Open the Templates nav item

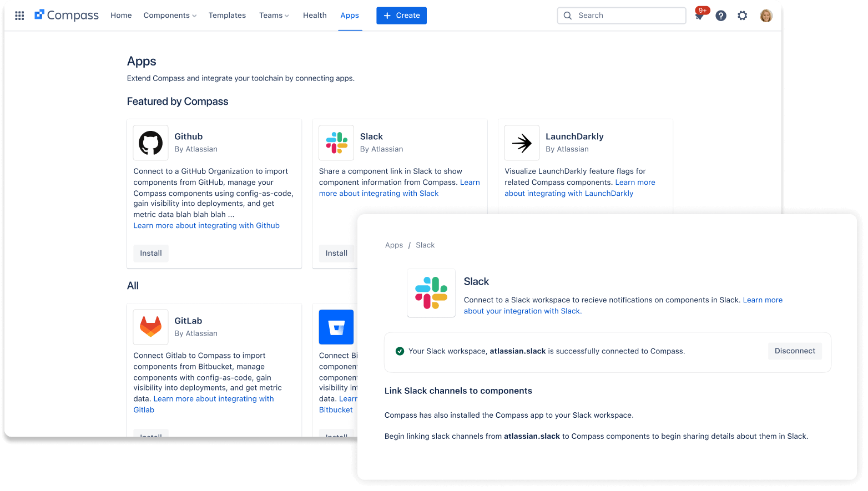point(227,16)
